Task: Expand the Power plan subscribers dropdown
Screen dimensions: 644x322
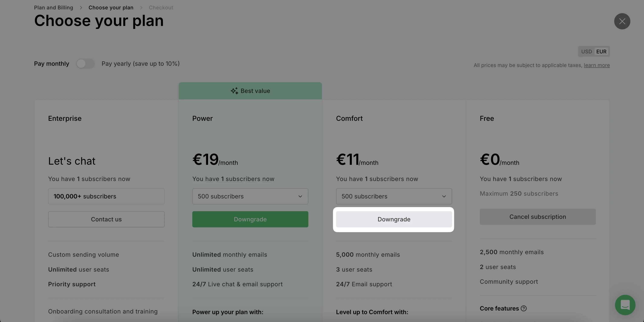Action: (250, 196)
